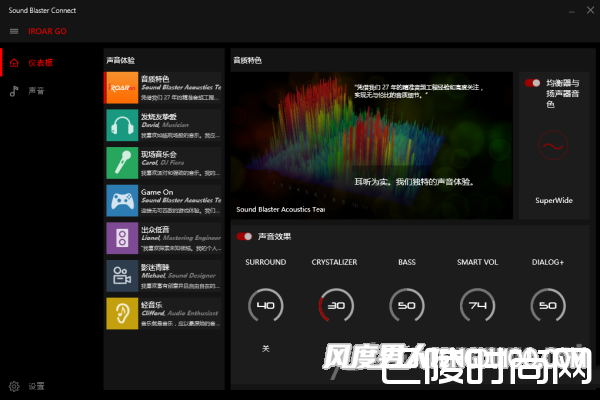600x400 pixels.
Task: Toggle the sound effects switch
Action: click(244, 237)
